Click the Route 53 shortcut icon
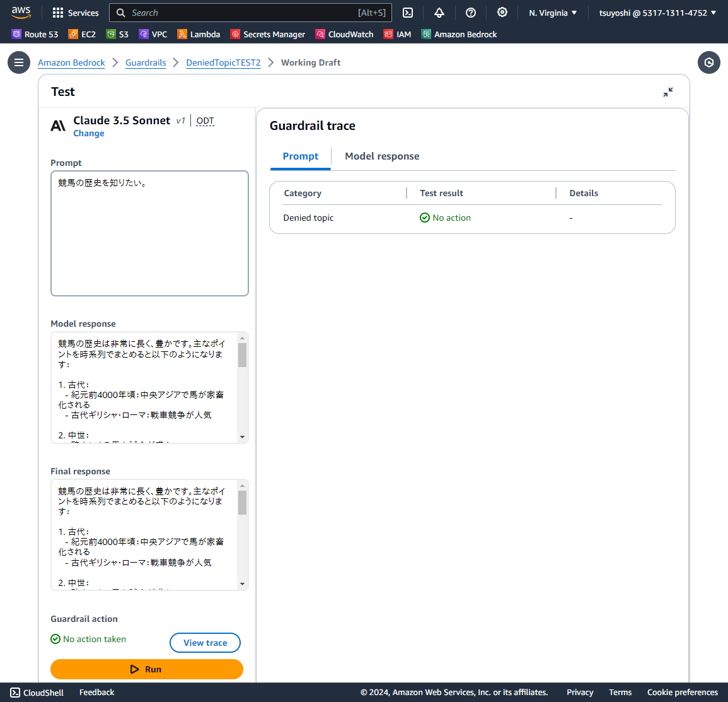This screenshot has height=702, width=728. (16, 34)
